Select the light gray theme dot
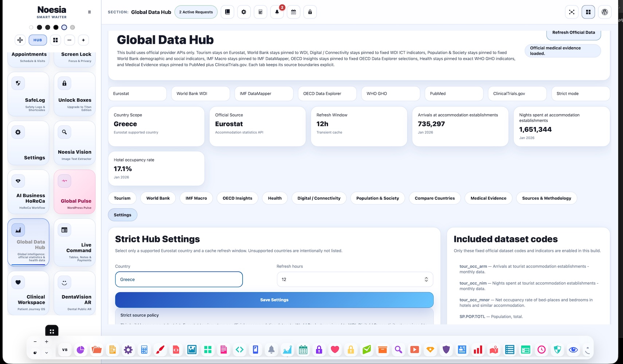This screenshot has height=364, width=623. pyautogui.click(x=73, y=27)
